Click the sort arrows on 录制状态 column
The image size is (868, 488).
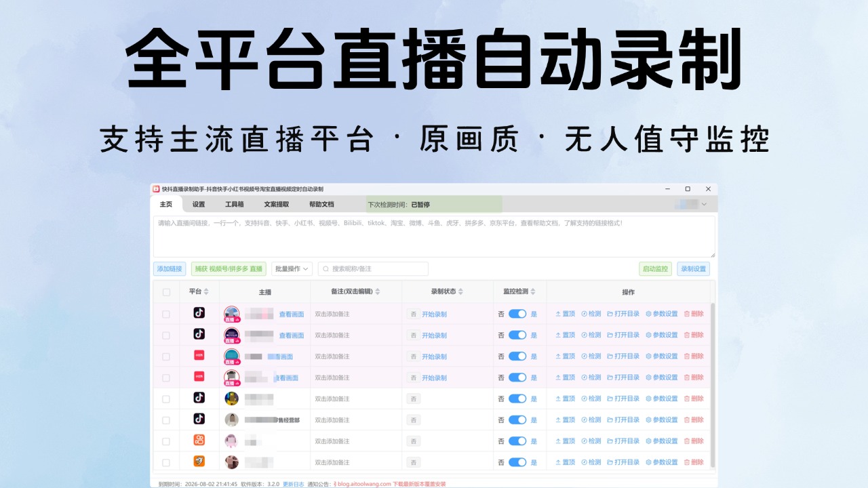(461, 291)
